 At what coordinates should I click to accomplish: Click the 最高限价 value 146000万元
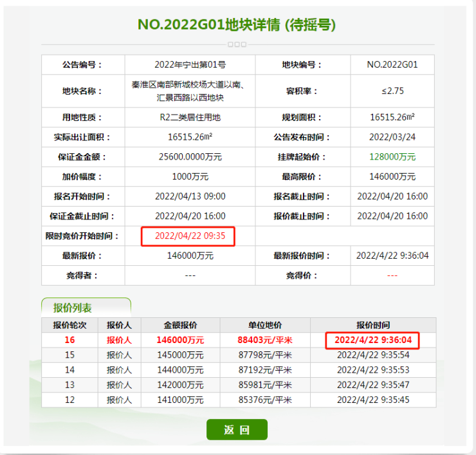(392, 177)
